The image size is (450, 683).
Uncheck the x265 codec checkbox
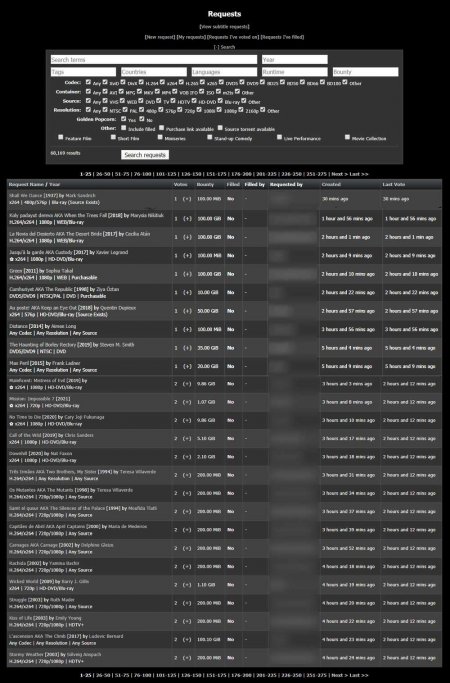tap(202, 82)
